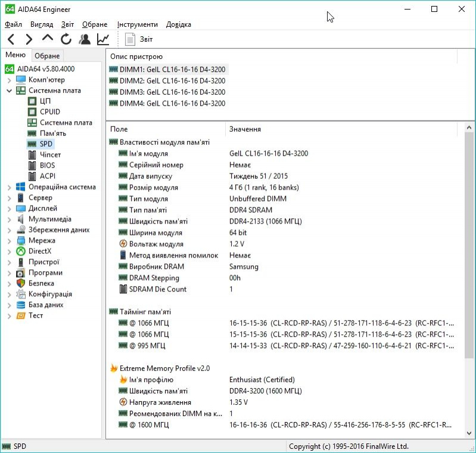Select DIMM4: GeIL CL16-16-16 D4-3200
The image size is (476, 453).
[167, 103]
